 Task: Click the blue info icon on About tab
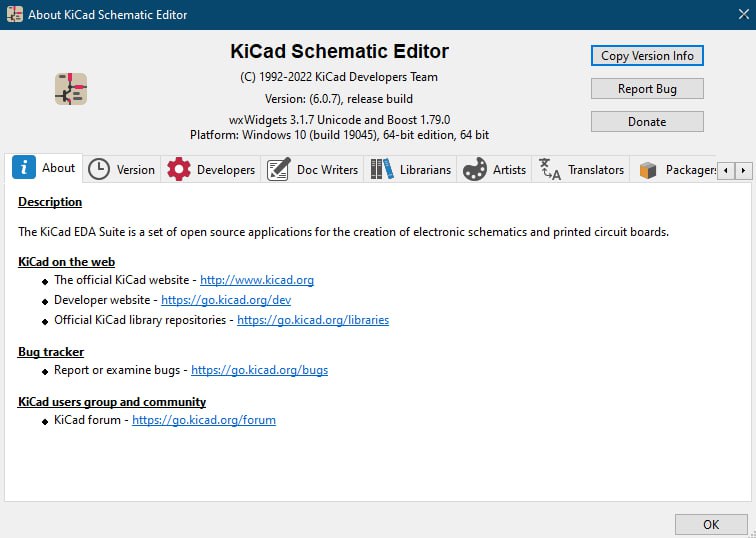24,167
